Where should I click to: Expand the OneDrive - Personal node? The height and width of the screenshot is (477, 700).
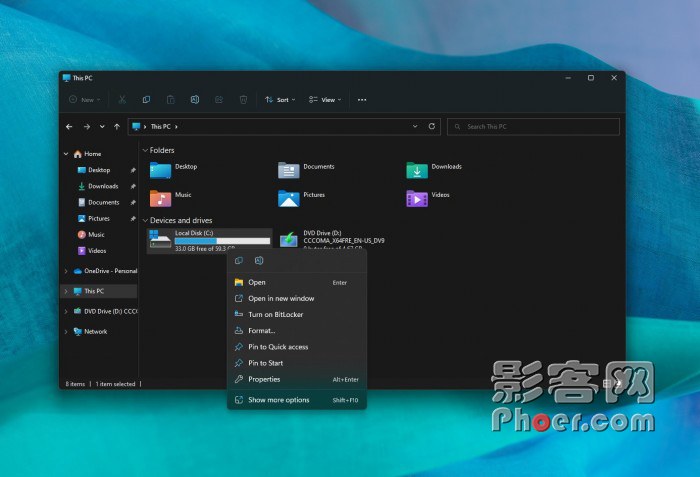[x=66, y=271]
